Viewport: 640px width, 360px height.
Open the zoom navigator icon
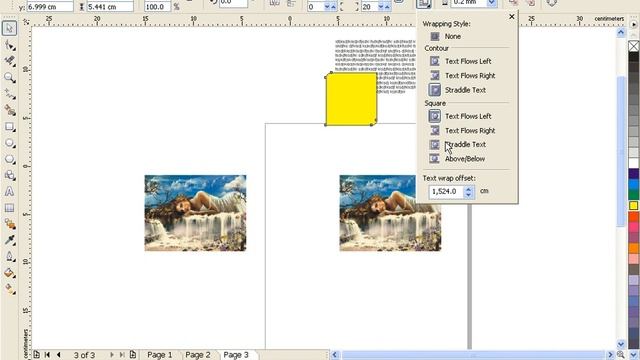[620, 355]
